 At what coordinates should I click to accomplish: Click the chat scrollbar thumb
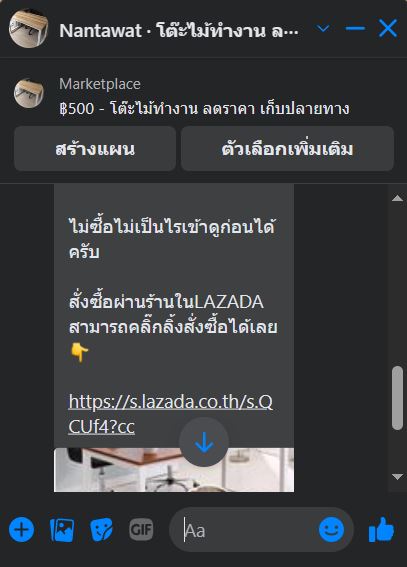coord(397,398)
